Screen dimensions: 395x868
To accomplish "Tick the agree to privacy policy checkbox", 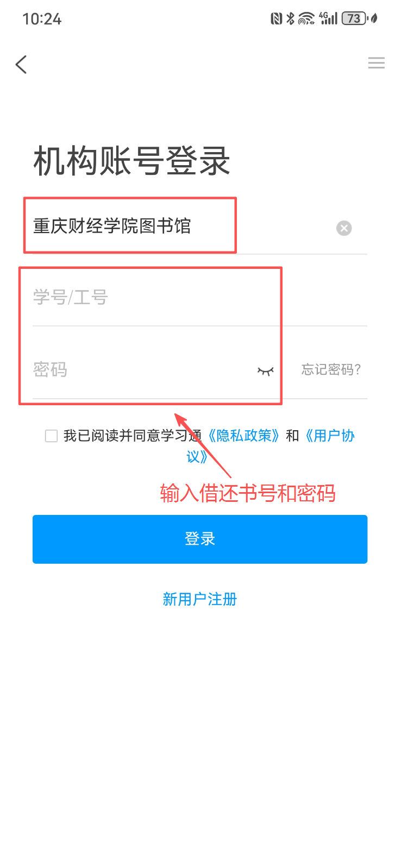I will tap(51, 436).
